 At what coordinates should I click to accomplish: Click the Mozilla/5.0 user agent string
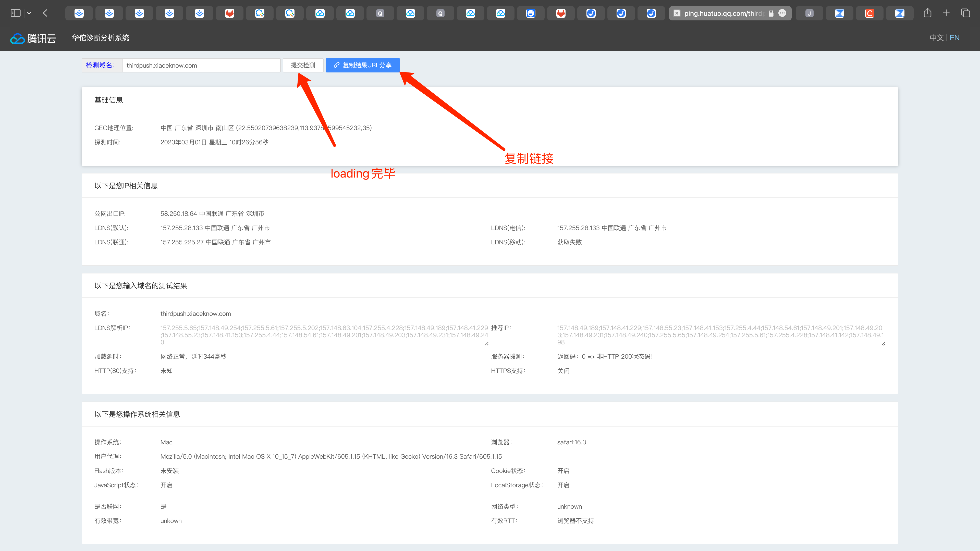click(x=331, y=456)
